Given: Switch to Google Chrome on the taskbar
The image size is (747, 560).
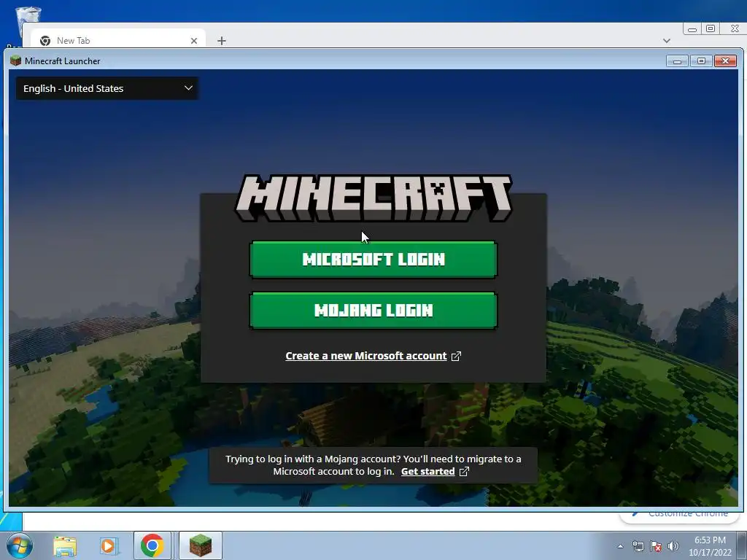Looking at the screenshot, I should click(152, 545).
